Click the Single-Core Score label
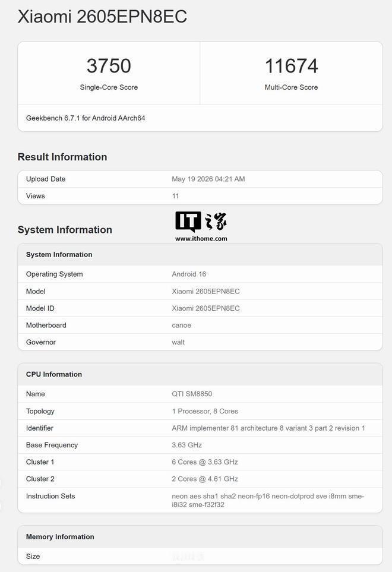Viewport: 392px width, 572px height. tap(109, 87)
